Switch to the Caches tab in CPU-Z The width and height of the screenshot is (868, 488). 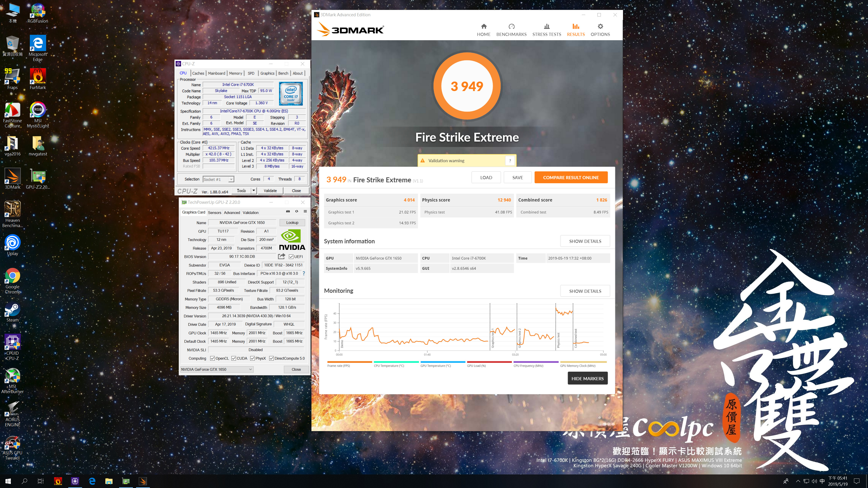198,73
